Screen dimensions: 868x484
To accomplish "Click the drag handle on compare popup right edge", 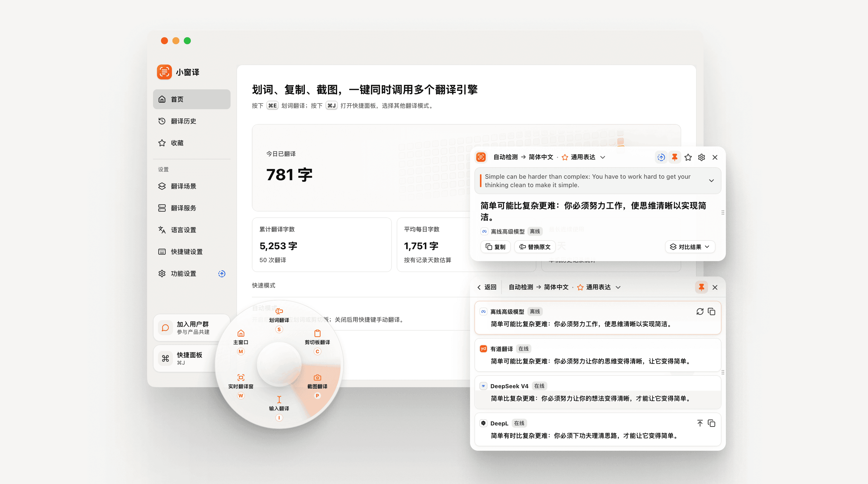I will (723, 373).
